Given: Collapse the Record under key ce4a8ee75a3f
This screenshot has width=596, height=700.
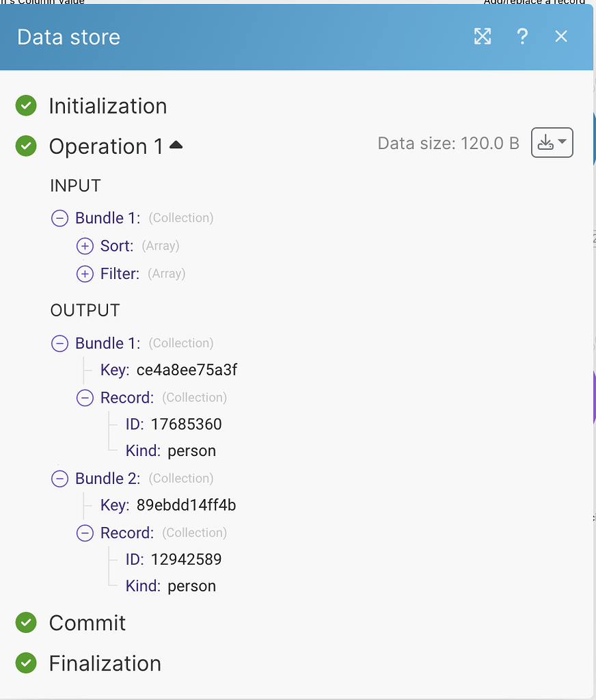Looking at the screenshot, I should click(x=85, y=398).
